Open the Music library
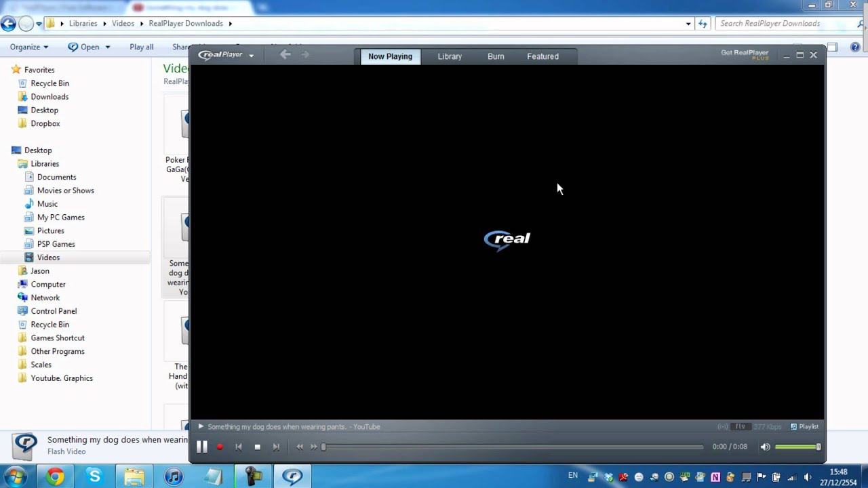This screenshot has height=488, width=868. coord(47,204)
